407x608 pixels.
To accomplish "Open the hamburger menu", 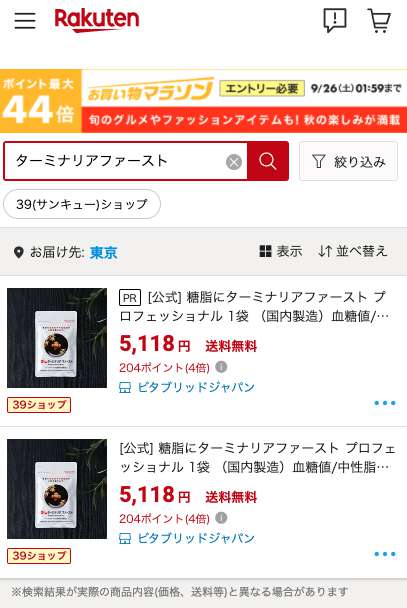I will click(25, 20).
